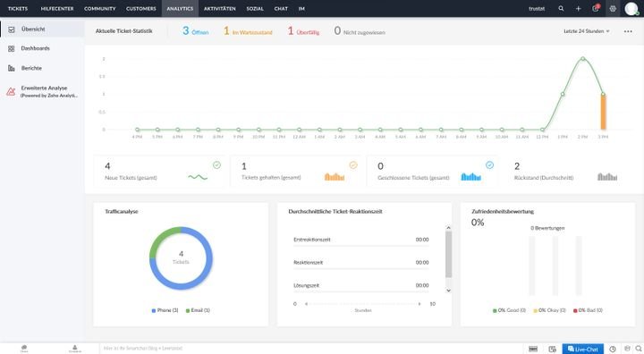Click the hours range slider track
The height and width of the screenshot is (354, 644).
(362, 304)
